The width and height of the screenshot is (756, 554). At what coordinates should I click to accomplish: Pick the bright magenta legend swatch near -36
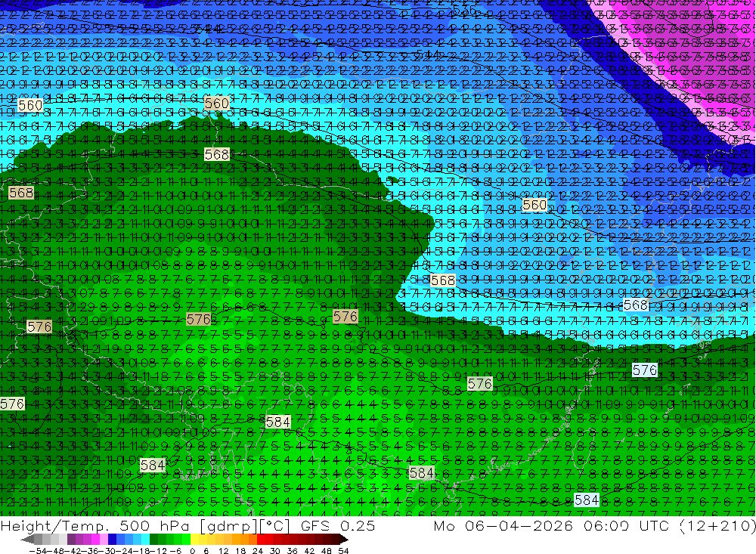click(95, 540)
